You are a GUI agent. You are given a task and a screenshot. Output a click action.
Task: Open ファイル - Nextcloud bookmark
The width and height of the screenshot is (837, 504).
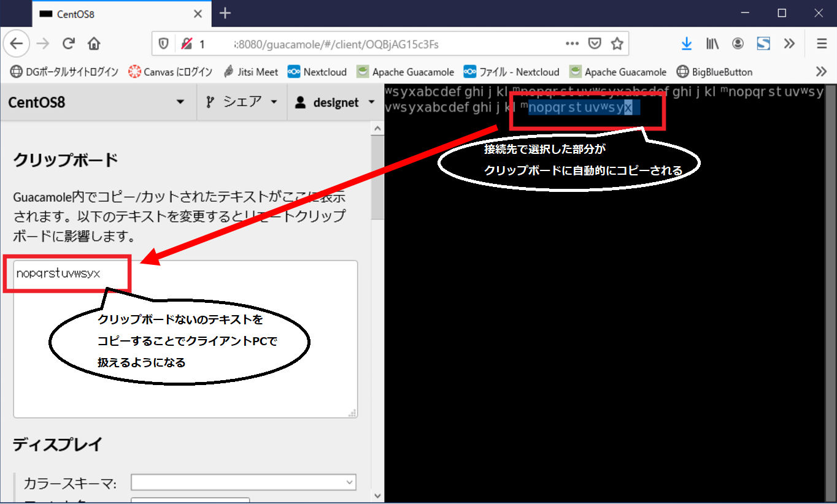pos(512,72)
